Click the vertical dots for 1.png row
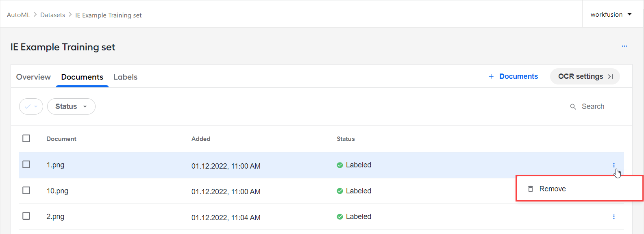This screenshot has height=234, width=644. (614, 165)
